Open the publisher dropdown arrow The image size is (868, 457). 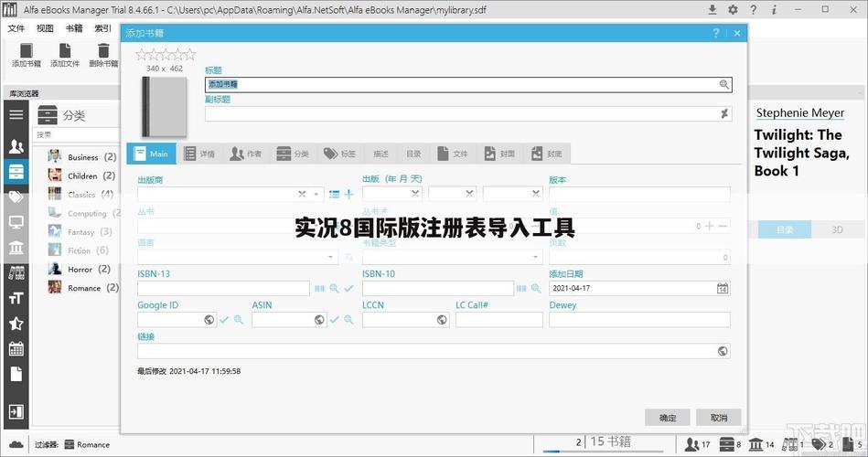[316, 194]
